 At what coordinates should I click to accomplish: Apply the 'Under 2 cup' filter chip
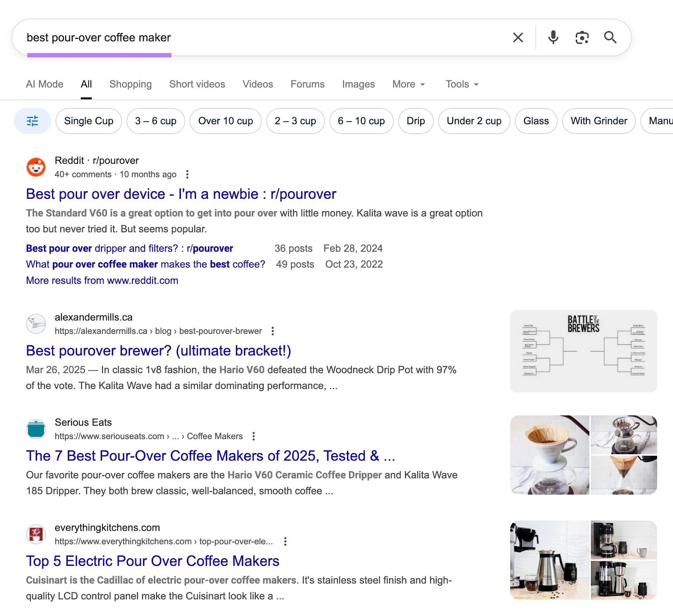pyautogui.click(x=474, y=121)
